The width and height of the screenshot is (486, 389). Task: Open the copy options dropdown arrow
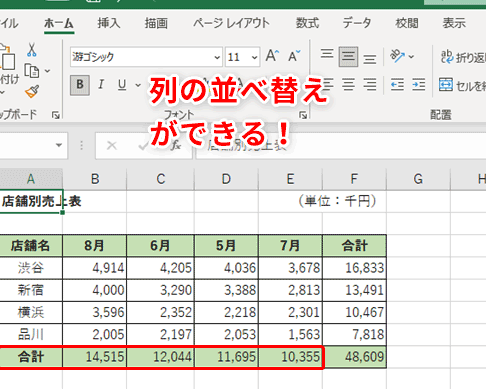click(x=47, y=71)
